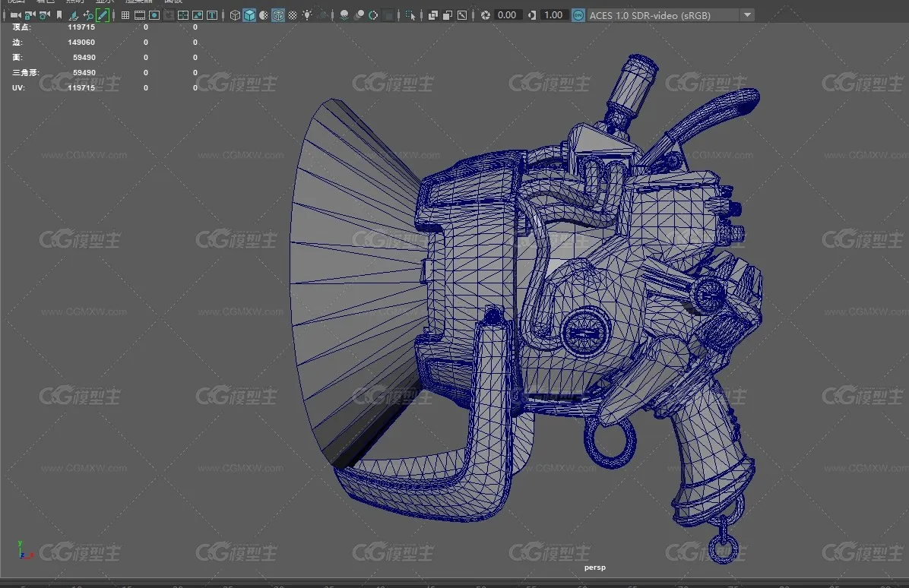Toggle the Isolate Select icon

[x=410, y=15]
